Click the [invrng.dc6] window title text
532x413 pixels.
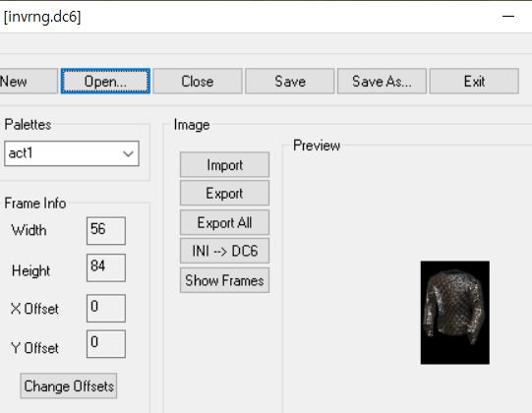click(42, 17)
